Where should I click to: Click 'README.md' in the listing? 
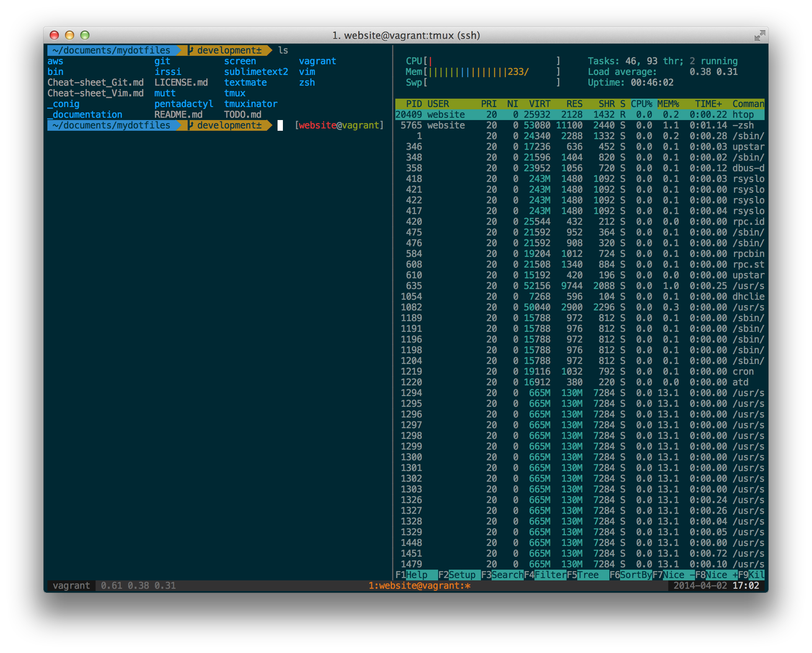(179, 115)
